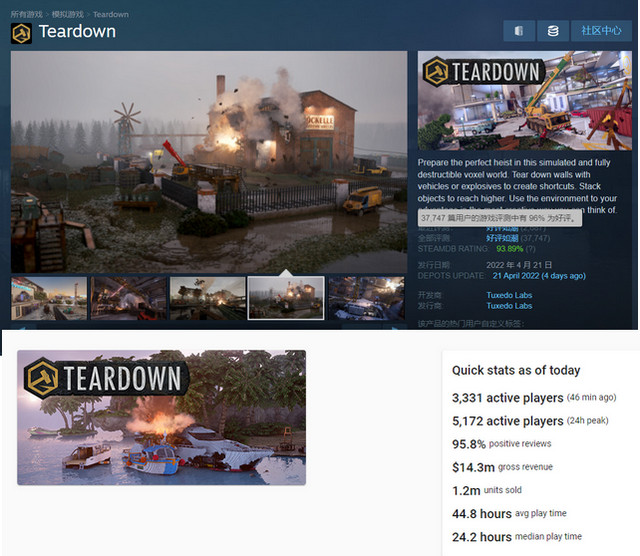Click the Teardown page title text

[77, 32]
